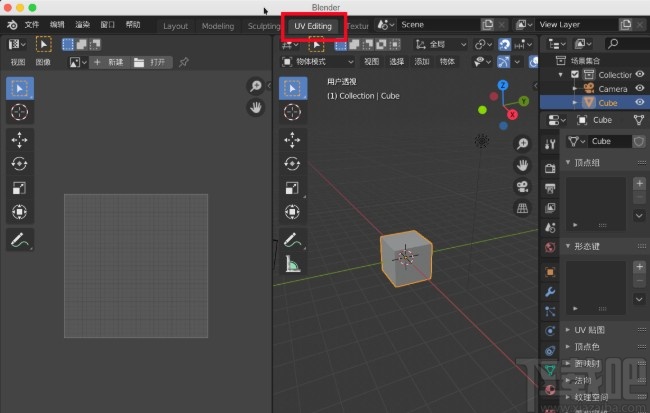
Task: Select the Move tool in 3D viewport
Action: coord(292,139)
